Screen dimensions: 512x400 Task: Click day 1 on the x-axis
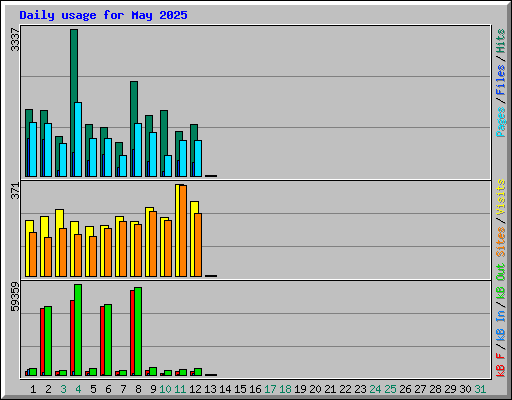(x=33, y=389)
